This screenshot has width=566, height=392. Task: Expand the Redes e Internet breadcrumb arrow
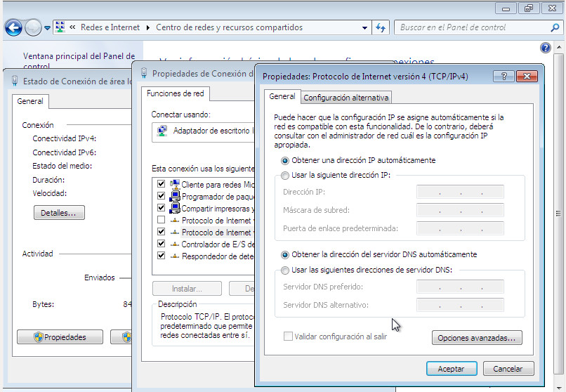coord(148,28)
